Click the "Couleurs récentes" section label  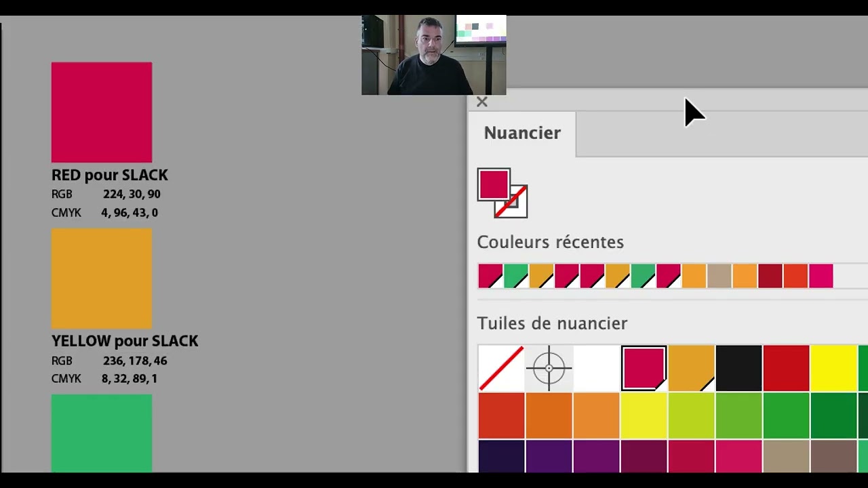coord(551,242)
